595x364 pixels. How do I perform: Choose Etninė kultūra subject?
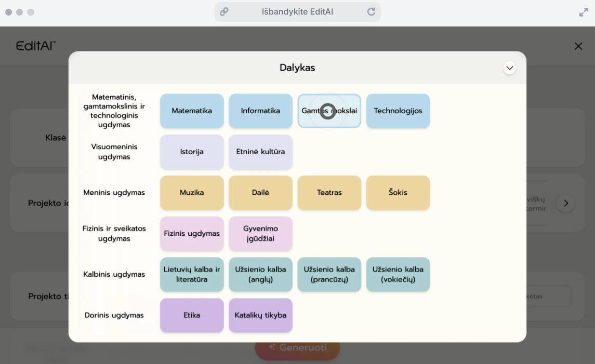coord(260,152)
